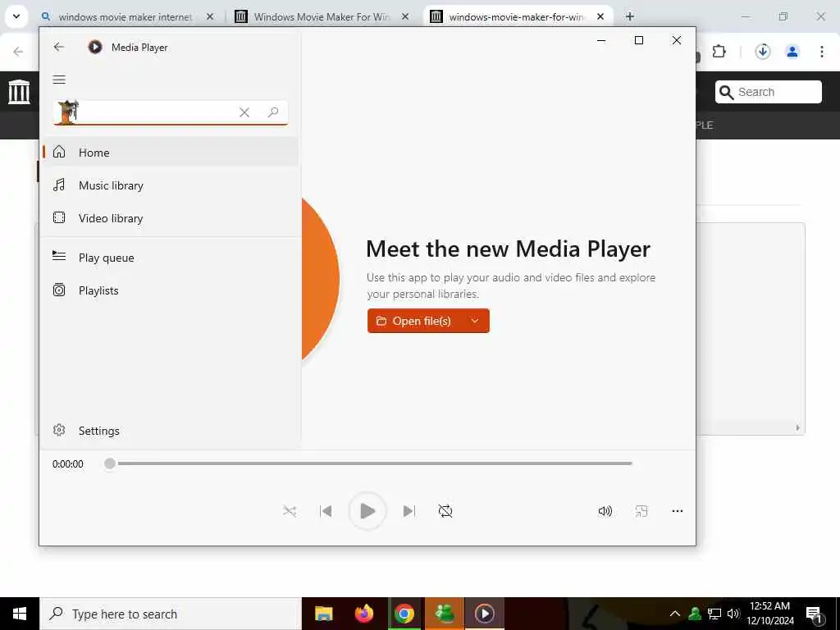Open Media Player taskbar icon
This screenshot has width=840, height=630.
point(484,614)
